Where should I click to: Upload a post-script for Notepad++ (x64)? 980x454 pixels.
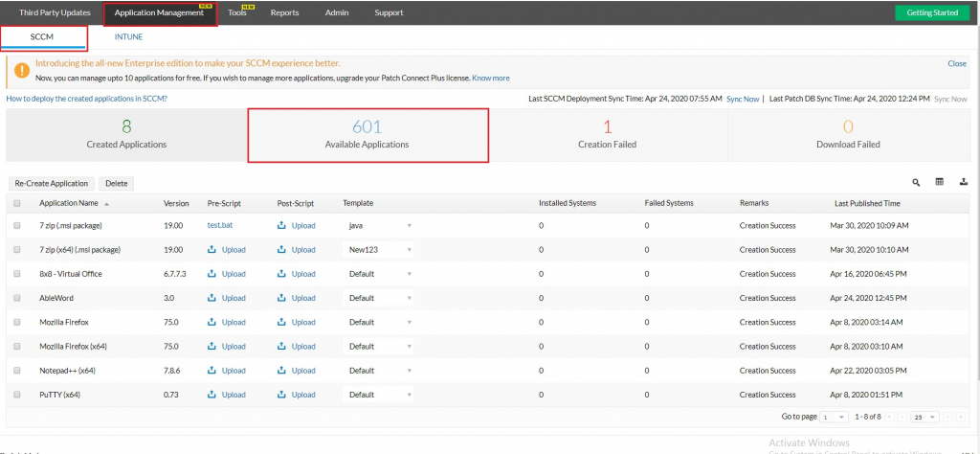click(297, 371)
